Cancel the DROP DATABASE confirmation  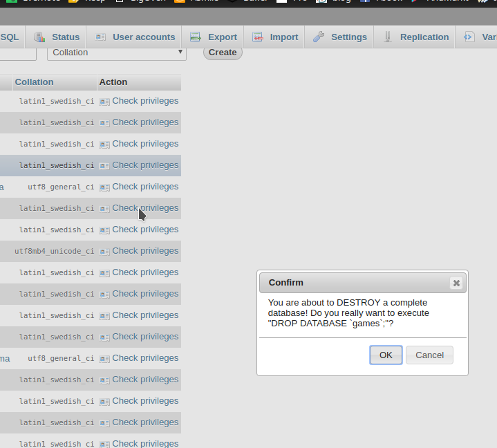(429, 355)
